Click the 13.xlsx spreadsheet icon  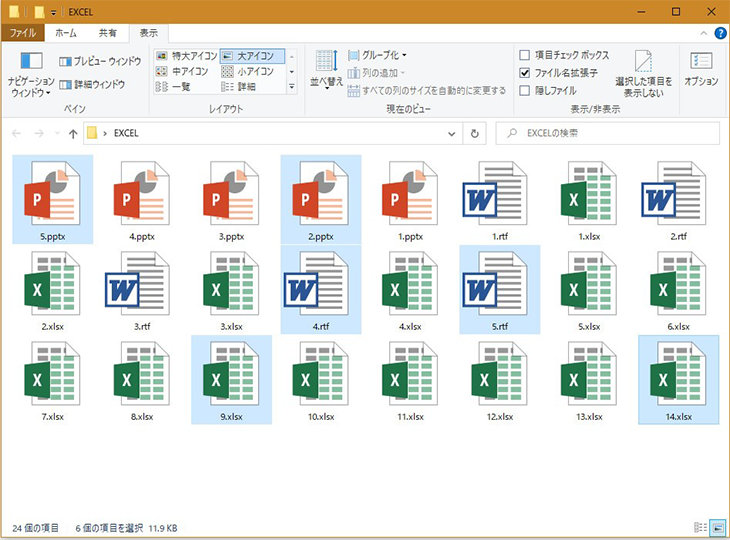coord(588,374)
